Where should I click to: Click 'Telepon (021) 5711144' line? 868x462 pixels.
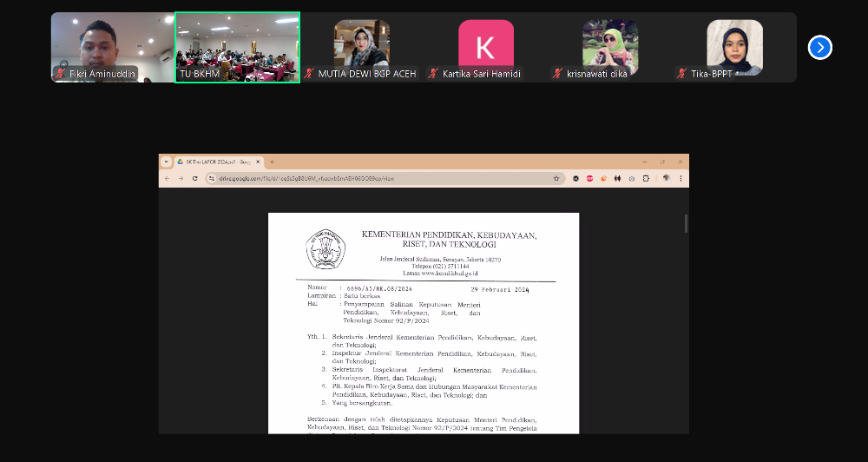pyautogui.click(x=440, y=266)
